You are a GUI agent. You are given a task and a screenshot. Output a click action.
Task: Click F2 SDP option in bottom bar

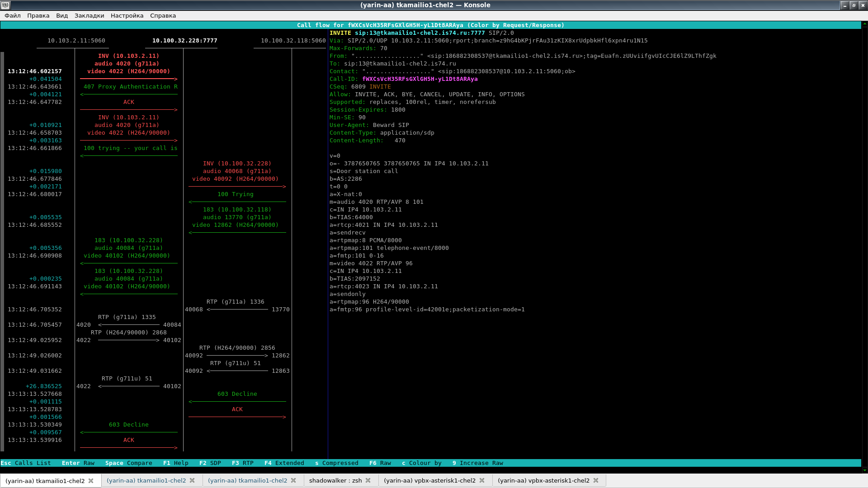click(210, 463)
